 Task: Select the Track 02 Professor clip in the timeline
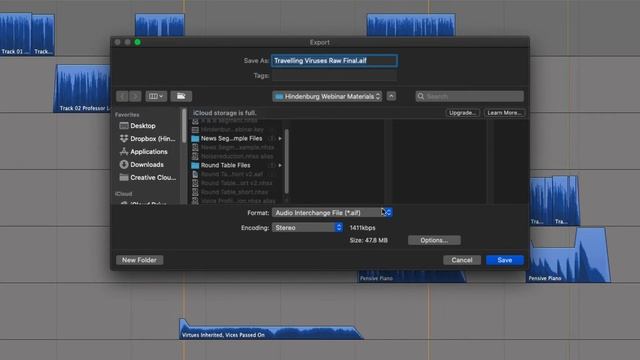click(x=83, y=89)
